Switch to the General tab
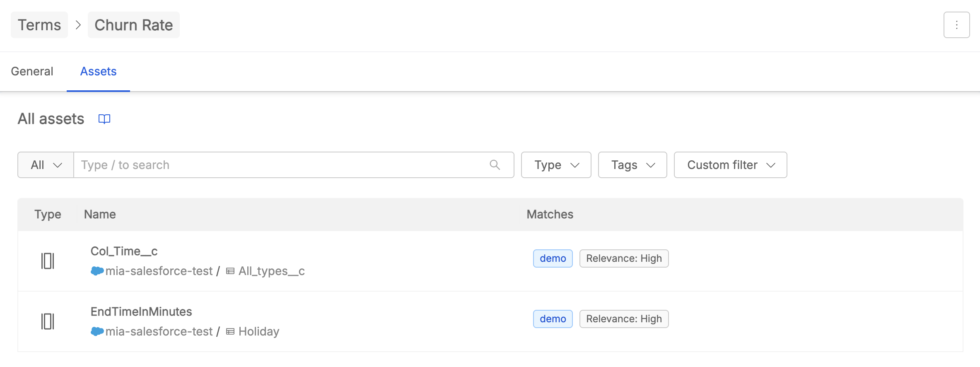 [32, 71]
